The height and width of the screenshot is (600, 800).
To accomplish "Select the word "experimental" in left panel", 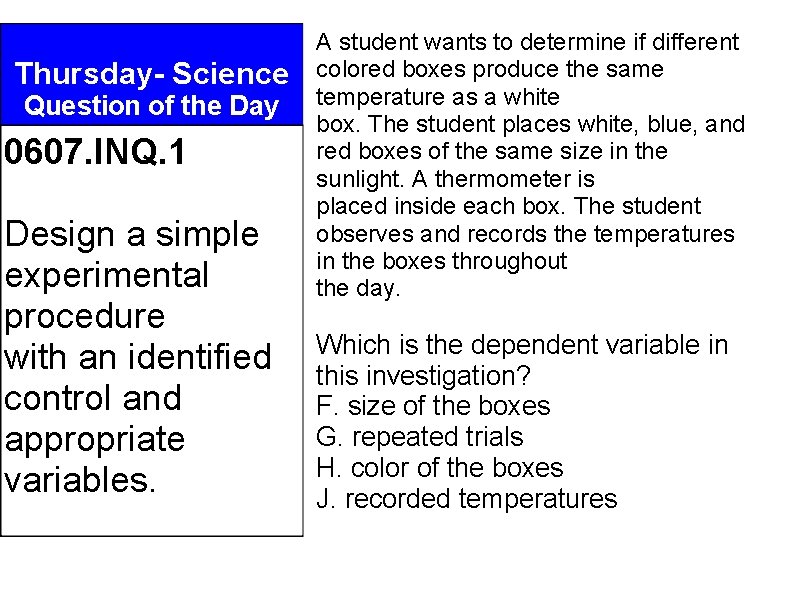I will (x=107, y=275).
